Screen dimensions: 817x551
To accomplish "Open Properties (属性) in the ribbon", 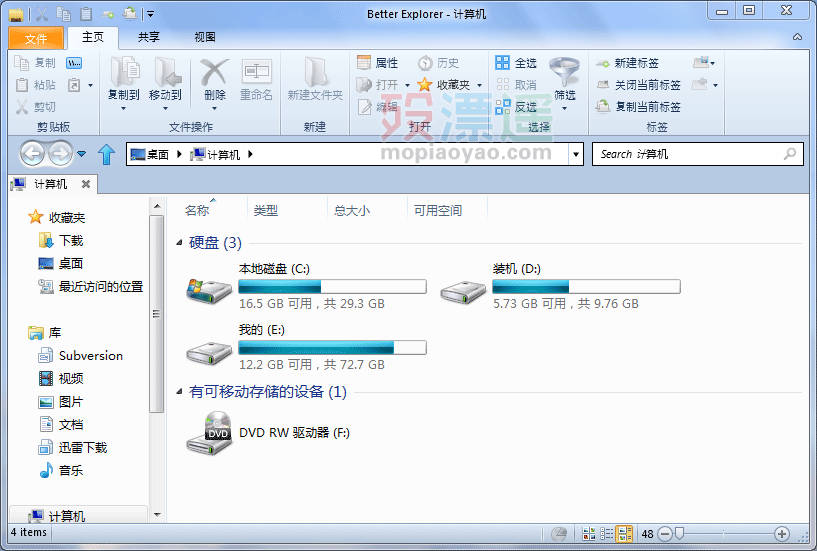I will coord(378,63).
